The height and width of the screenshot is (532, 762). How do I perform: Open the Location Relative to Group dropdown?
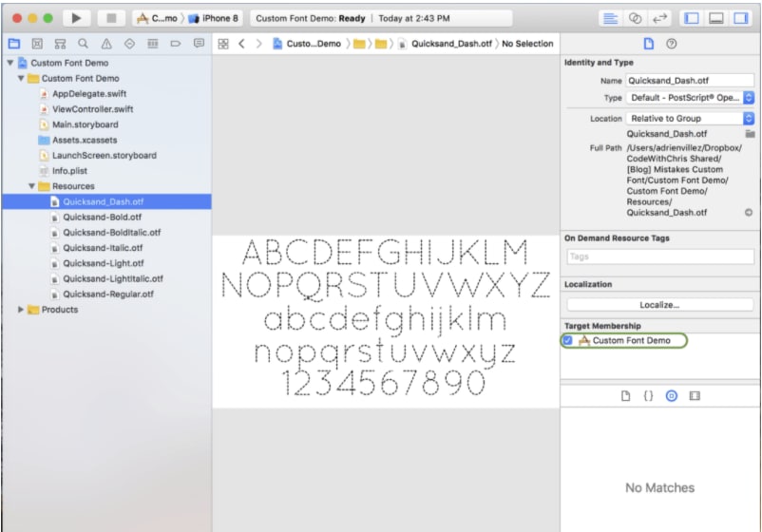click(690, 119)
